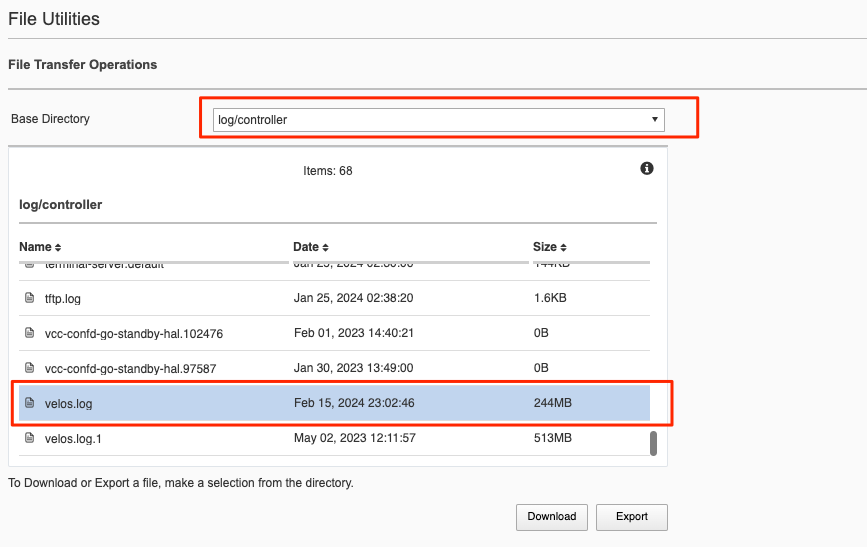The width and height of the screenshot is (867, 547).
Task: Select the velos.log file name
Action: pyautogui.click(x=69, y=404)
